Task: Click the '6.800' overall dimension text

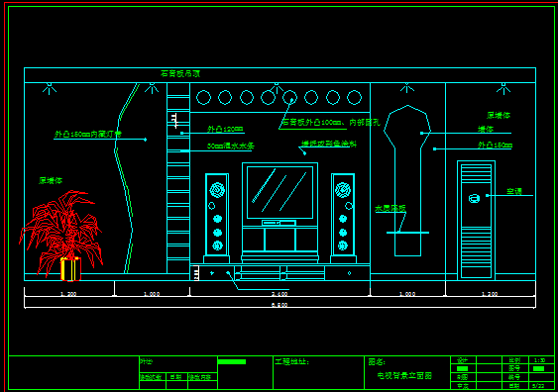Action: tap(279, 305)
